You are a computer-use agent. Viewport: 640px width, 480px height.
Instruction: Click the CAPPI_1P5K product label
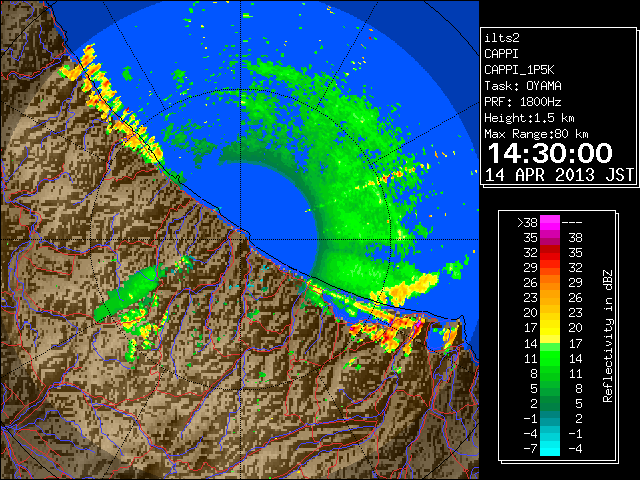(x=519, y=70)
